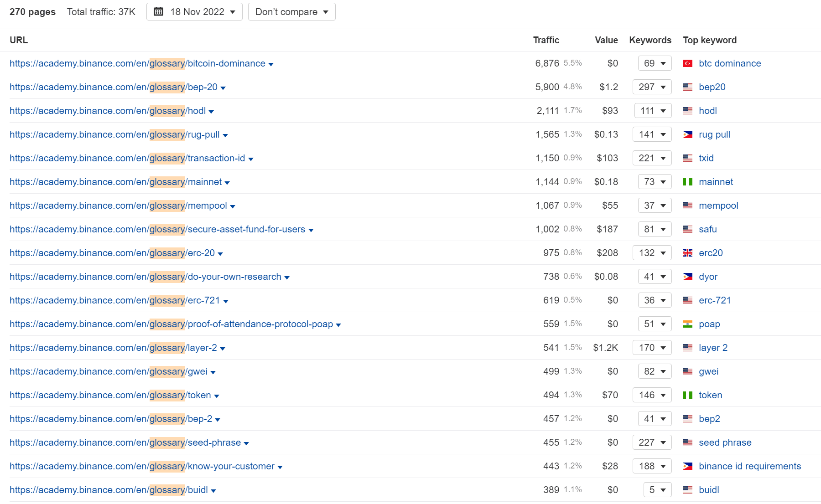Click the Philippines flag beside rug pull
Image resolution: width=821 pixels, height=504 pixels.
coord(687,134)
